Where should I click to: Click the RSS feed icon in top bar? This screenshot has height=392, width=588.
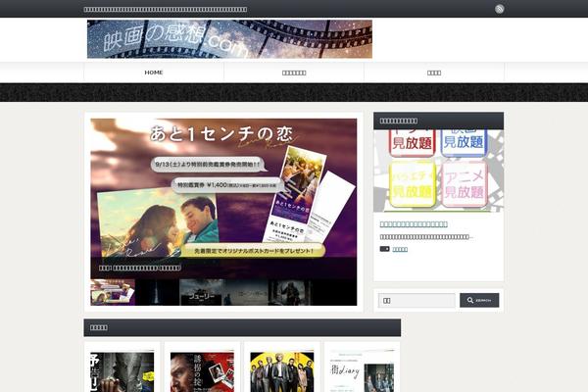tap(499, 9)
